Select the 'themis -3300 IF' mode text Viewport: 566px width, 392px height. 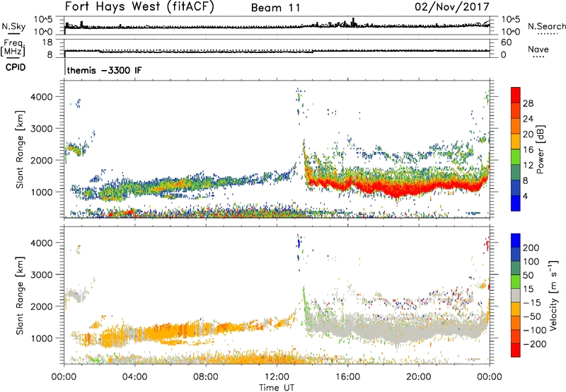104,70
